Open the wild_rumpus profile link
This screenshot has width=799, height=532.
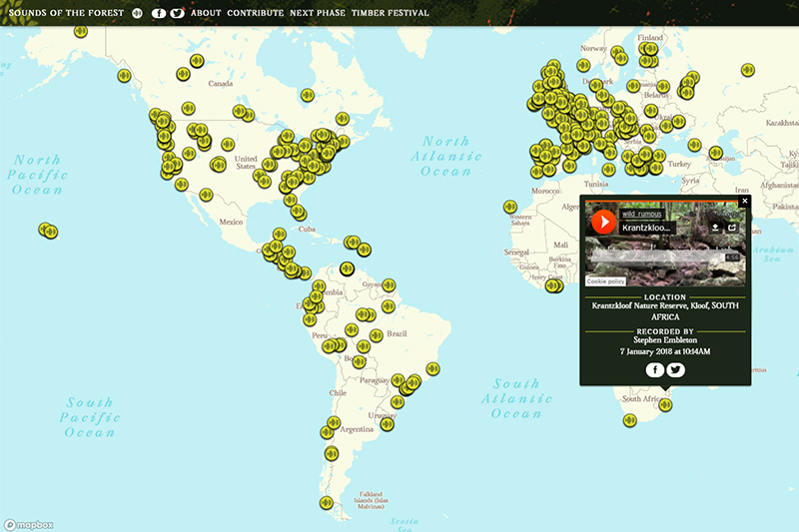641,214
